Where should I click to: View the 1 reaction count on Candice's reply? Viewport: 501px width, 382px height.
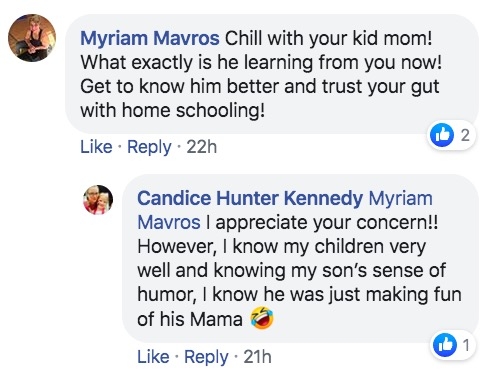[x=466, y=345]
